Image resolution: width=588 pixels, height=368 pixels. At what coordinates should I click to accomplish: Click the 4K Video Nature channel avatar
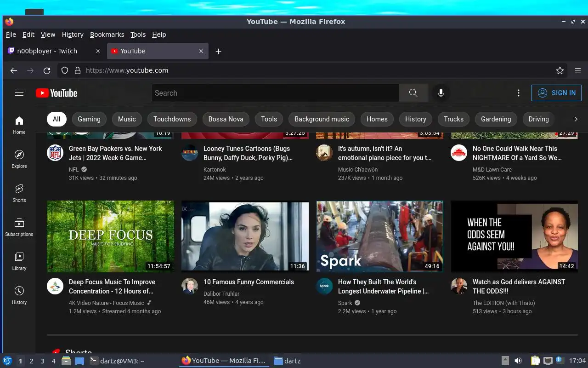(x=55, y=286)
